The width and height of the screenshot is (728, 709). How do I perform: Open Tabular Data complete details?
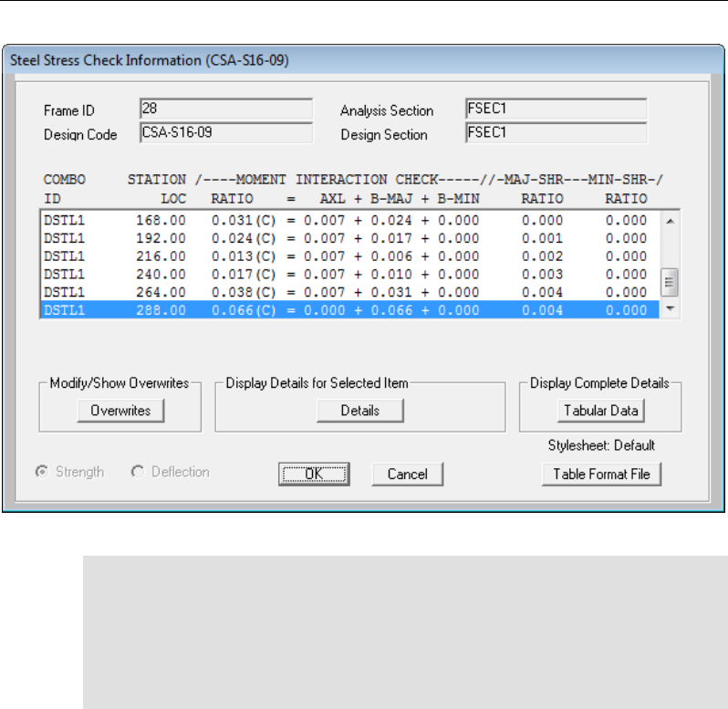[x=601, y=411]
